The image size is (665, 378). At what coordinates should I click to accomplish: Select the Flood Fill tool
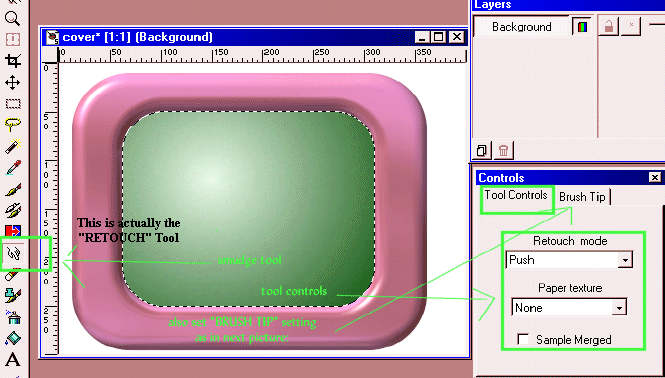tap(13, 338)
